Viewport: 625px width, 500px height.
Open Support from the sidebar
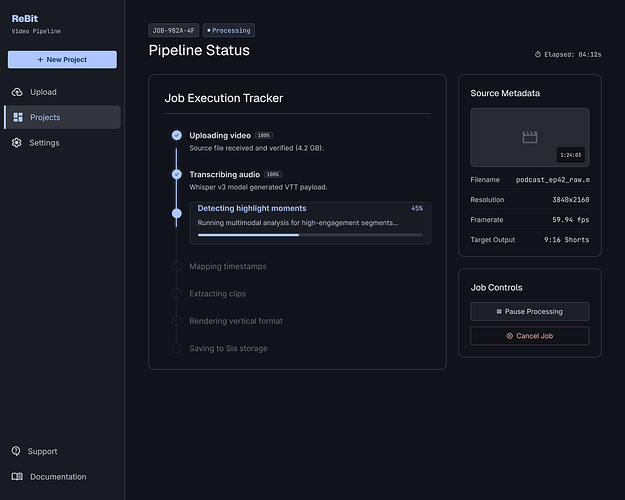click(62, 451)
